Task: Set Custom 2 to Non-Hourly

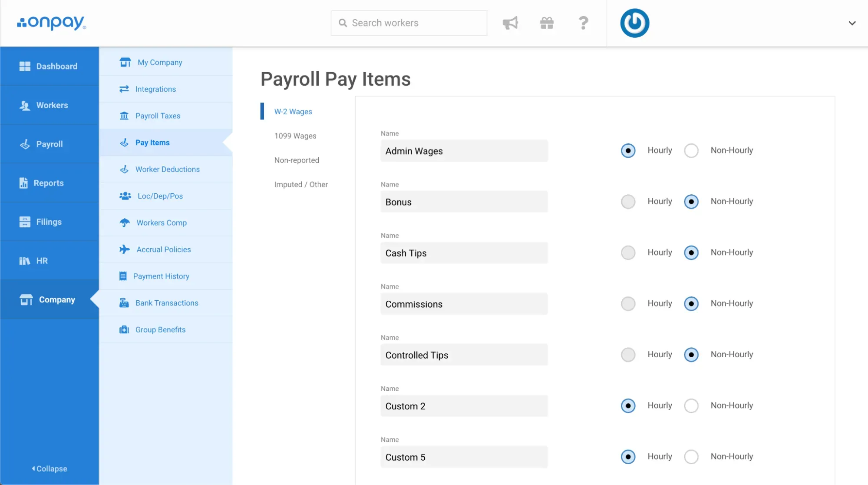Action: 691,406
